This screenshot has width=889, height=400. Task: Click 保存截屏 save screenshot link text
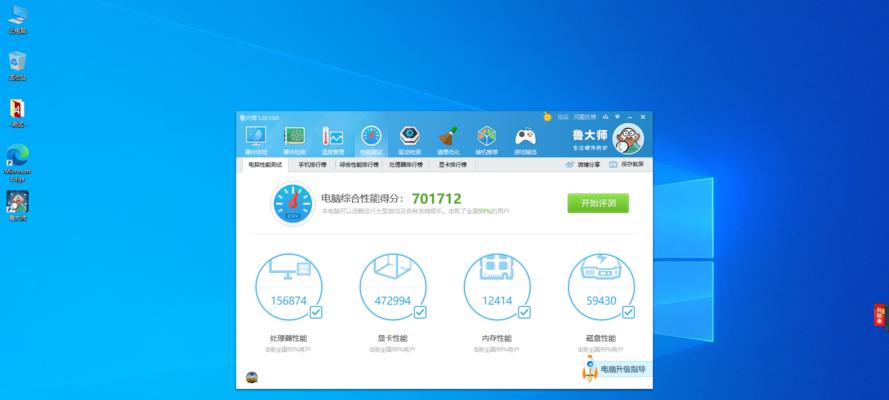(x=632, y=164)
